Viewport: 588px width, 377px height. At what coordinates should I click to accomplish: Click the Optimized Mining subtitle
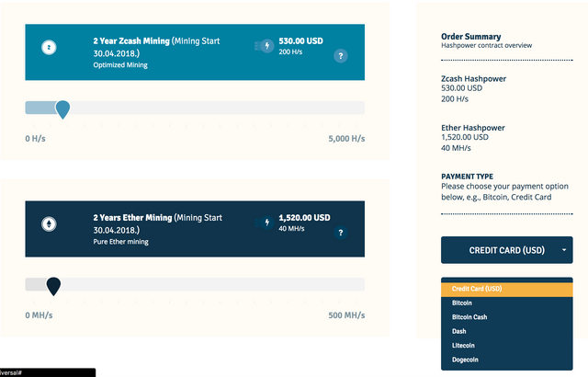(x=120, y=65)
